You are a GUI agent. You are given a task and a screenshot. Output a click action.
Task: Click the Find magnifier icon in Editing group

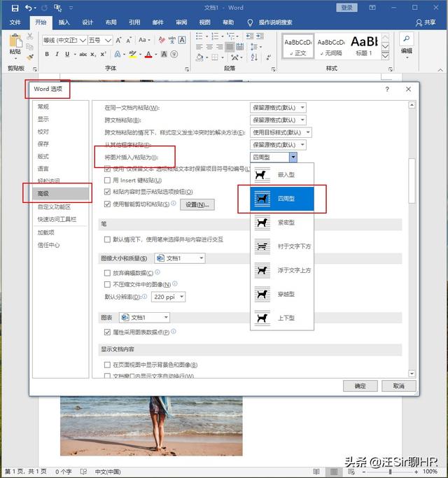click(407, 38)
